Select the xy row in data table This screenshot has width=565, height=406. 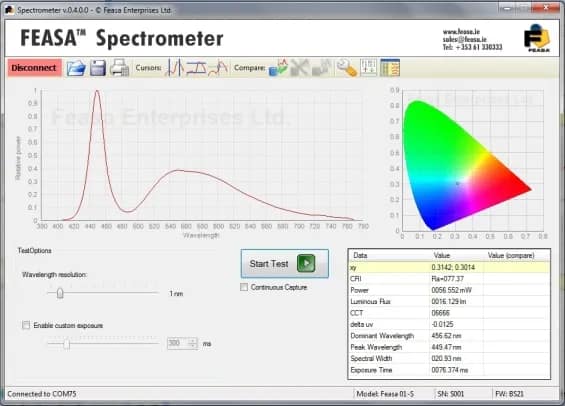tap(449, 267)
